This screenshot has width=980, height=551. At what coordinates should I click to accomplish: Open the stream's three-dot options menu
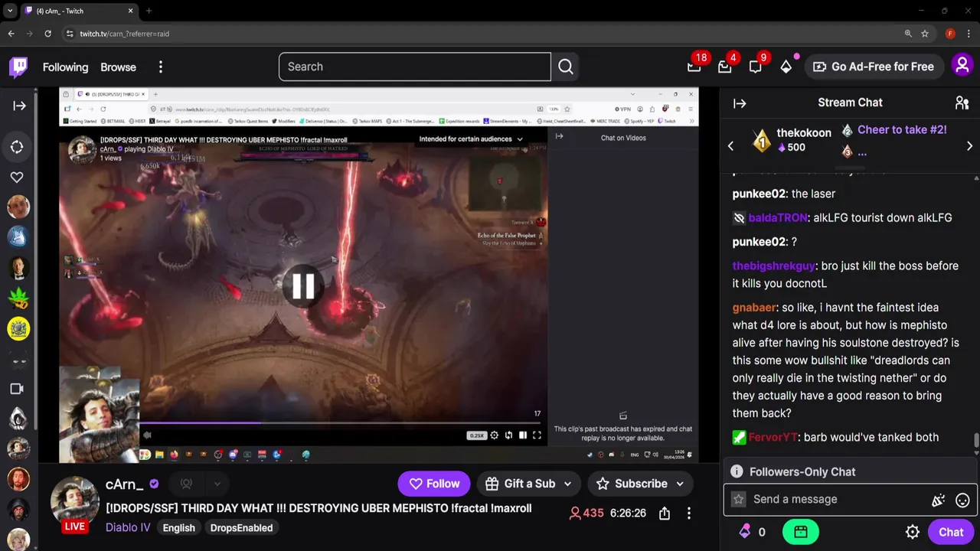click(689, 514)
